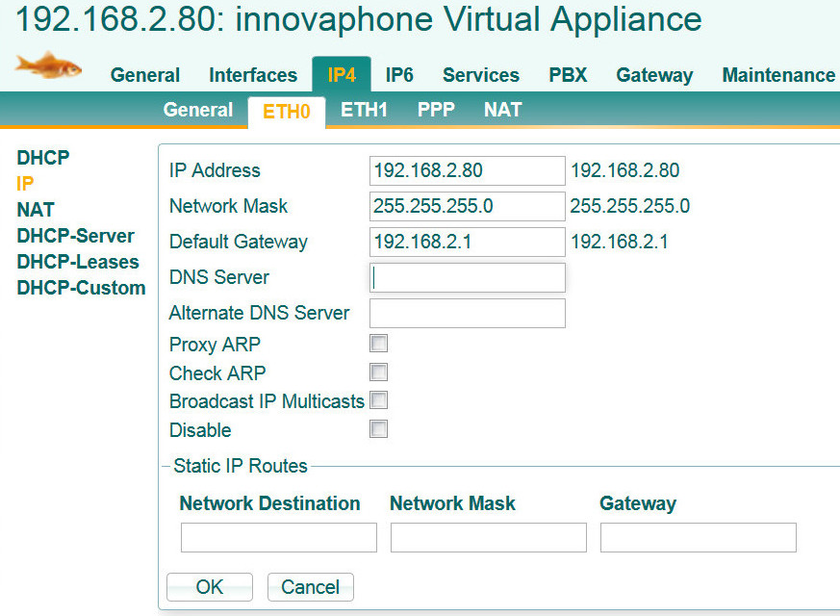Toggle the Check ARP checkbox
The width and height of the screenshot is (840, 616).
pos(379,372)
